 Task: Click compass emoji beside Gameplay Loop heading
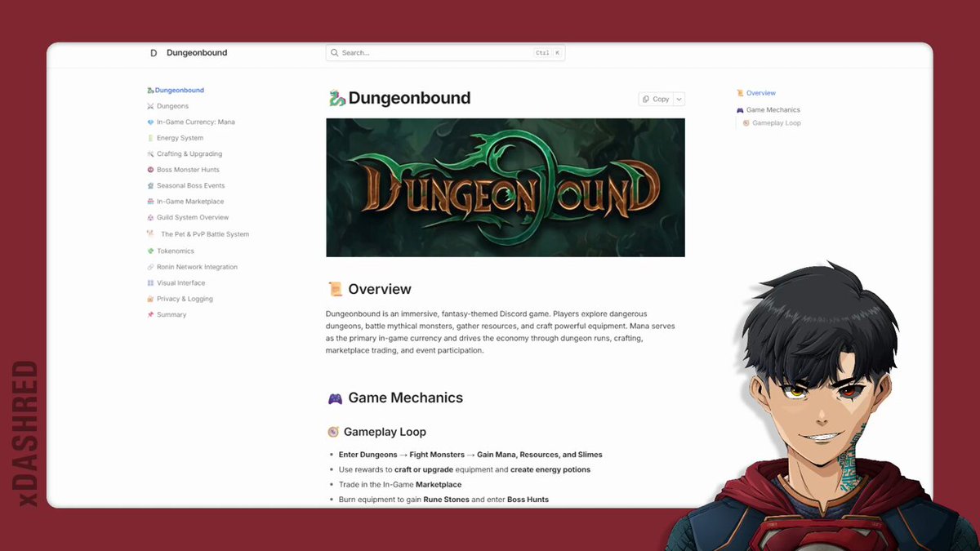click(x=333, y=432)
